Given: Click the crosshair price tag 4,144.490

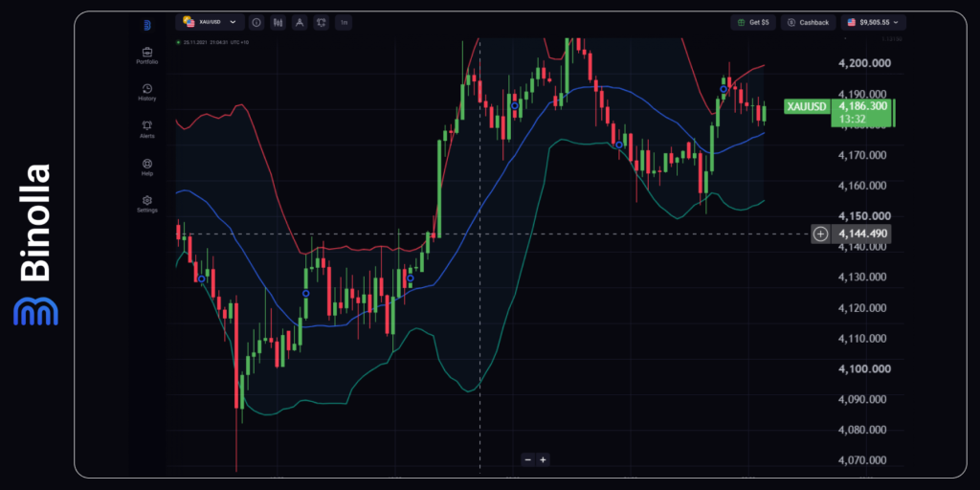Looking at the screenshot, I should (862, 234).
